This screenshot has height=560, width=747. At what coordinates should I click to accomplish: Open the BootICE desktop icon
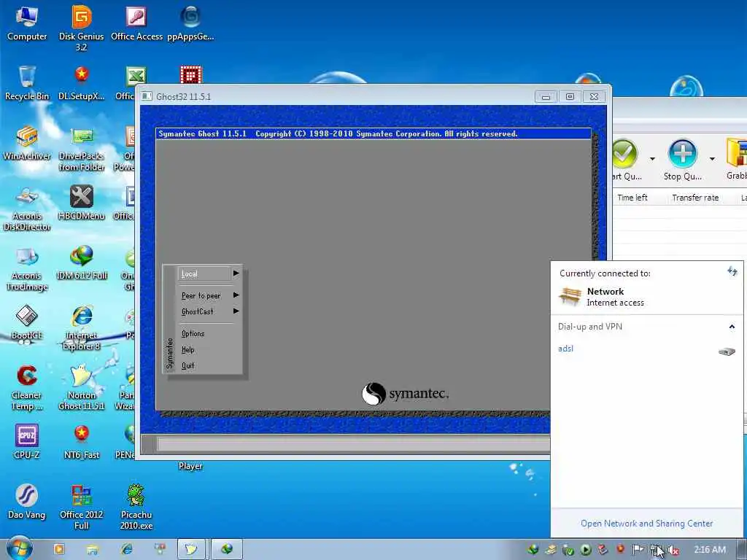tap(27, 323)
